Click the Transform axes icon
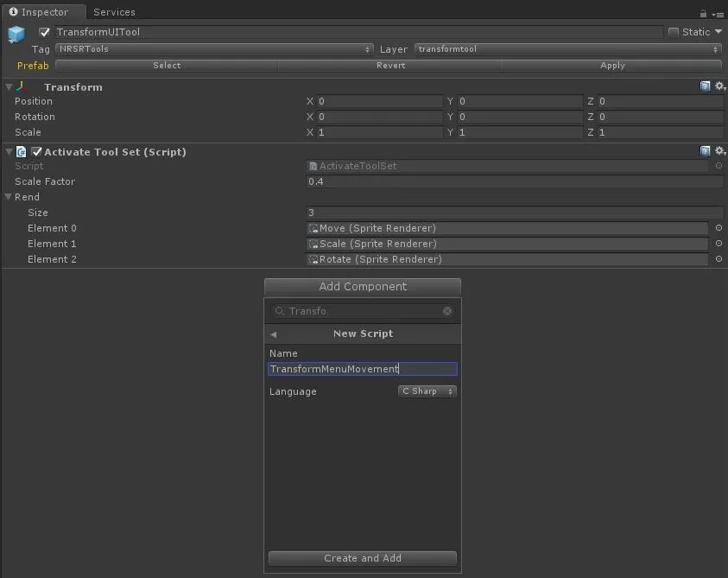 pos(22,86)
